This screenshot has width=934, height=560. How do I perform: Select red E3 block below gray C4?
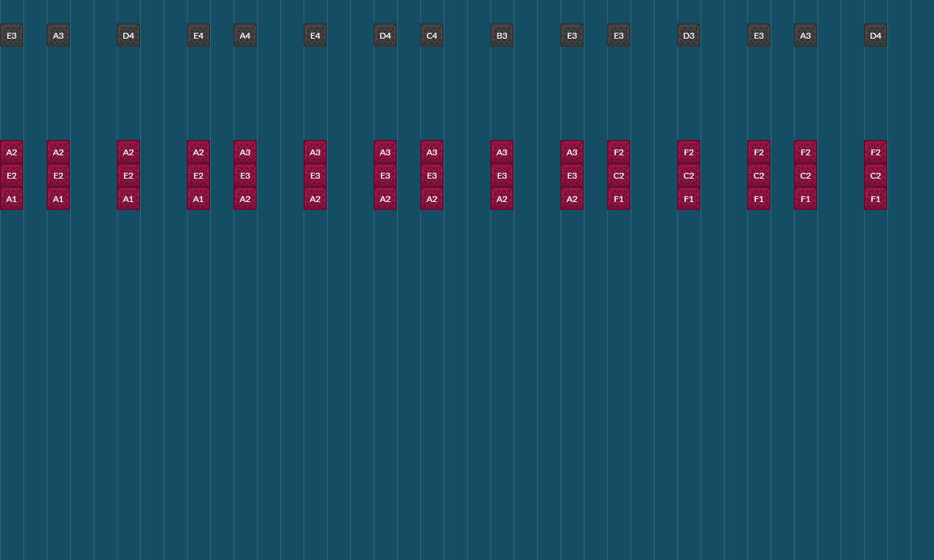point(432,176)
